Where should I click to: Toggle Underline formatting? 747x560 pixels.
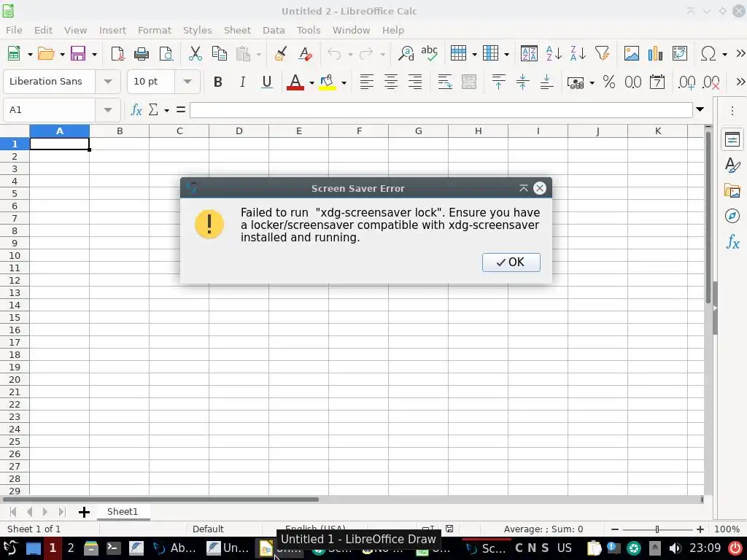pyautogui.click(x=267, y=82)
